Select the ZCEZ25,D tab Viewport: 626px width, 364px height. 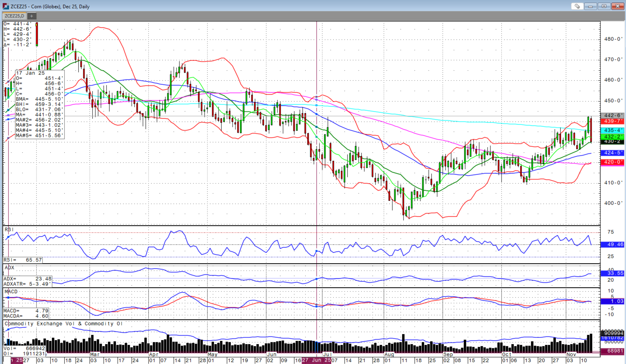click(14, 16)
